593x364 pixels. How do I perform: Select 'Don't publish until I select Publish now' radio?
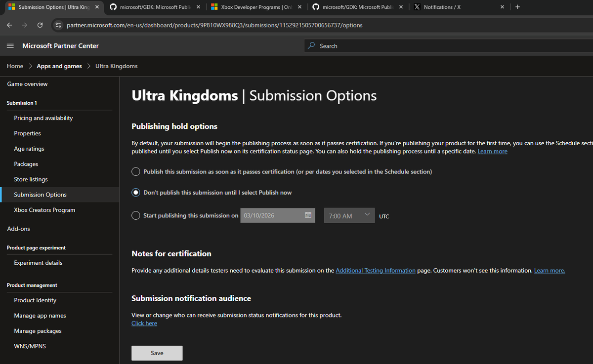pos(136,193)
